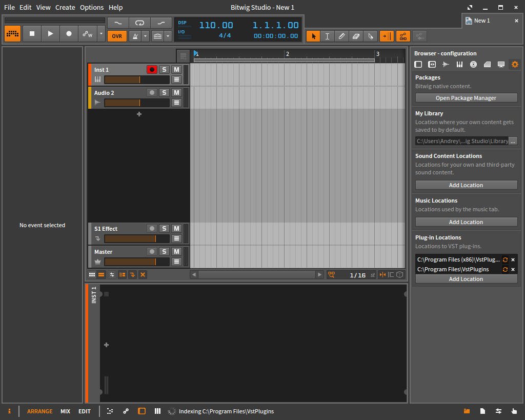Screen dimensions: 525x420
Task: Open the browser panel via footer folder icon
Action: pyautogui.click(x=467, y=411)
